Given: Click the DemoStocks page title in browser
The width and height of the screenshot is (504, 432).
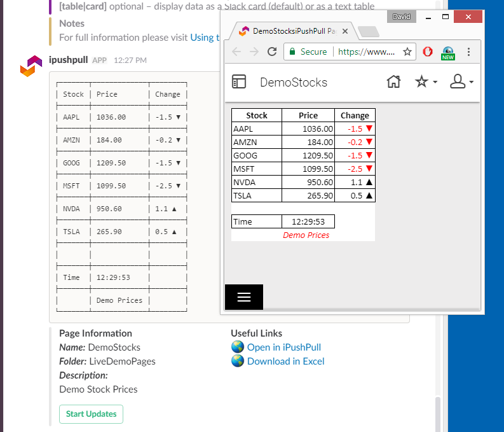Looking at the screenshot, I should coord(294,82).
